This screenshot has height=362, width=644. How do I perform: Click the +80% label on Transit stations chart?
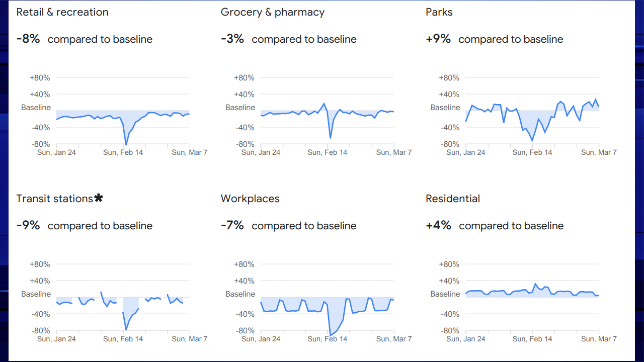[40, 264]
